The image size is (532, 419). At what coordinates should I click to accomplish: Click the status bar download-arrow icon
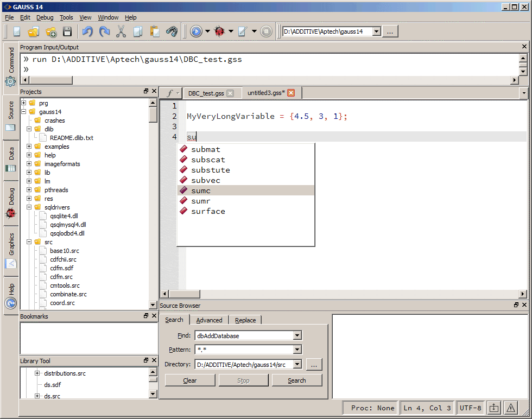coord(494,408)
